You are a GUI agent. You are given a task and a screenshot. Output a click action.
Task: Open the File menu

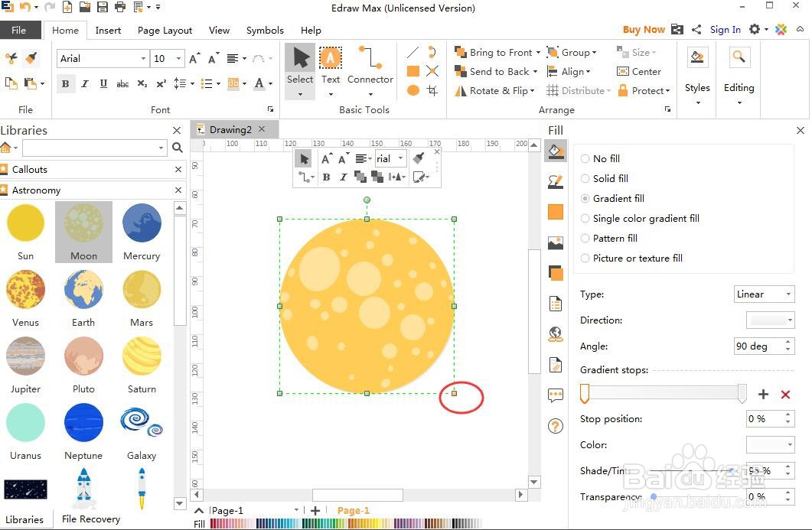19,30
